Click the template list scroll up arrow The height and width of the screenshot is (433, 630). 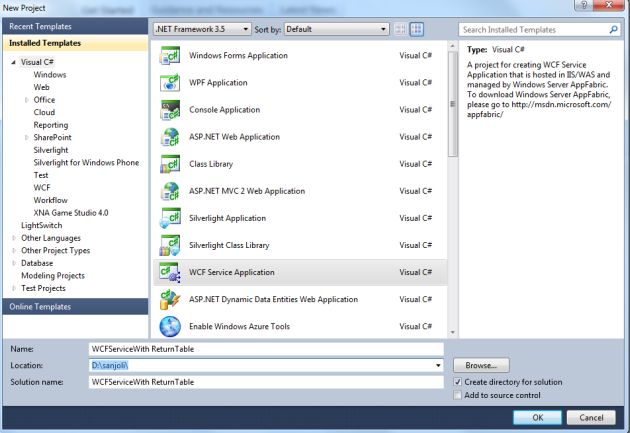tap(452, 46)
